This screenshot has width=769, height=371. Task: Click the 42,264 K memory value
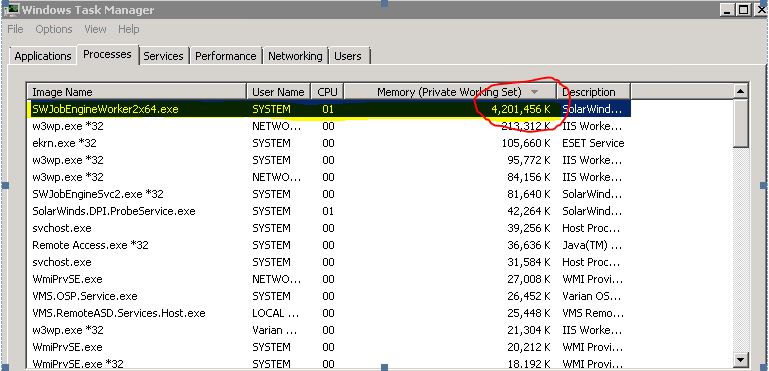[x=529, y=211]
